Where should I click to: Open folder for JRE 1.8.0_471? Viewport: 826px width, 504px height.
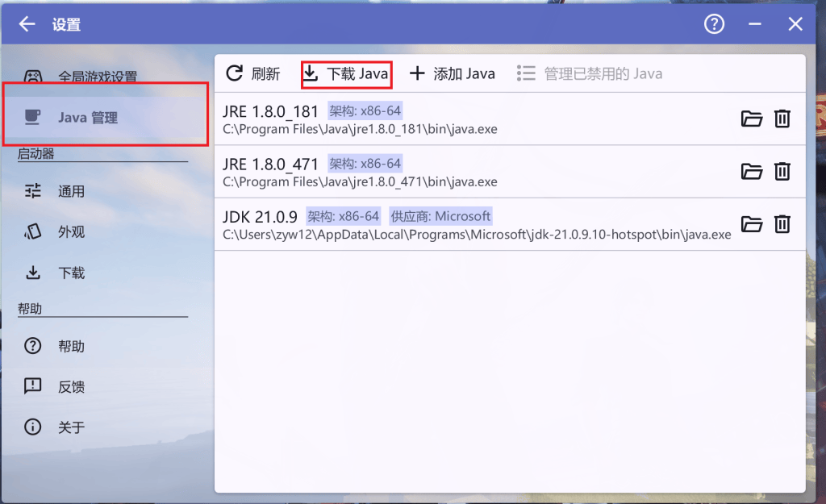point(751,172)
